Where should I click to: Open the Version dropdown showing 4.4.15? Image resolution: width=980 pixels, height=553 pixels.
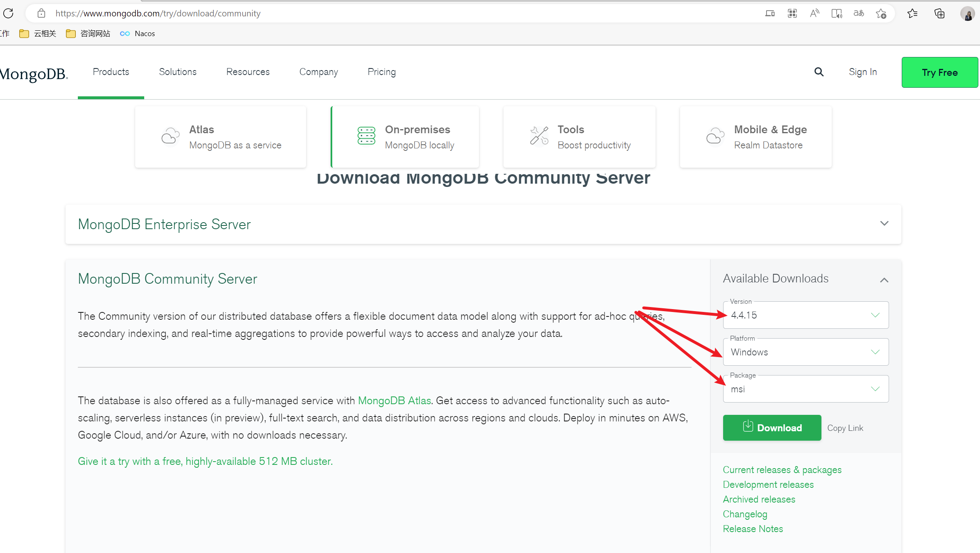[806, 315]
